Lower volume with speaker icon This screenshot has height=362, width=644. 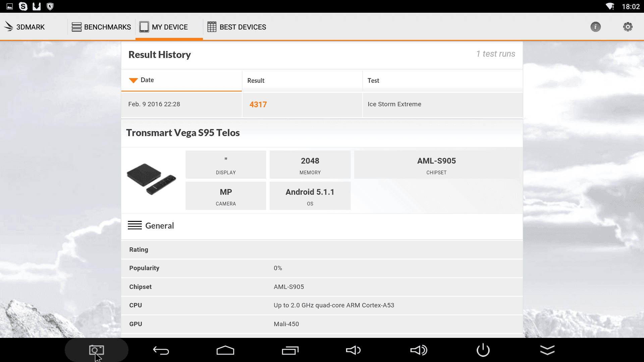353,350
